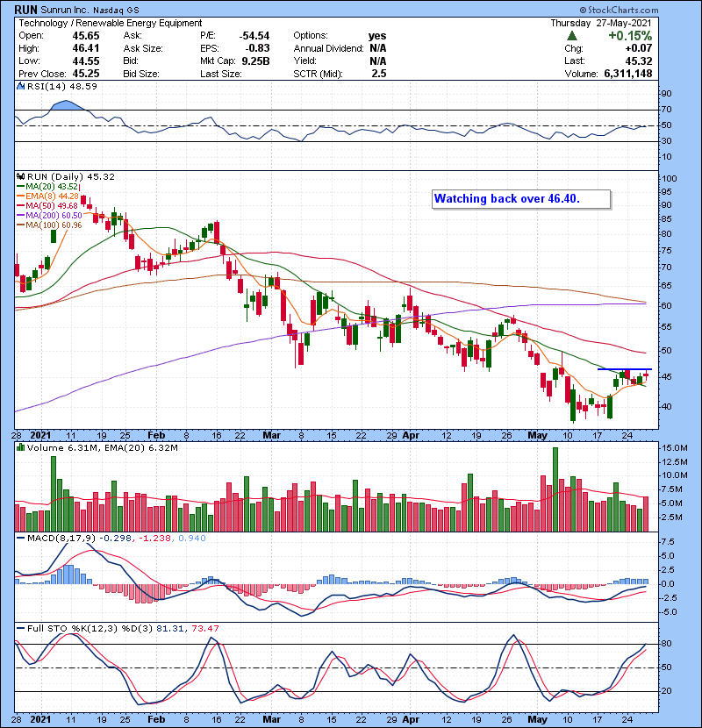This screenshot has width=702, height=728.
Task: Click the High value 46.41
Action: (86, 48)
